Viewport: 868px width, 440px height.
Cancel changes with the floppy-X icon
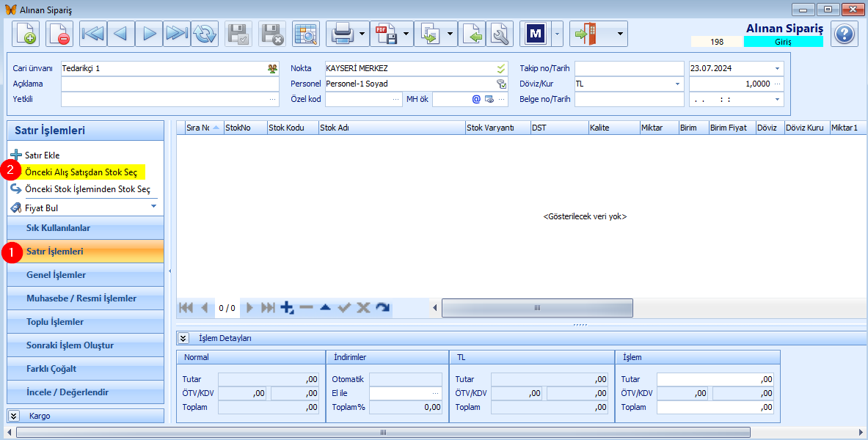[272, 34]
